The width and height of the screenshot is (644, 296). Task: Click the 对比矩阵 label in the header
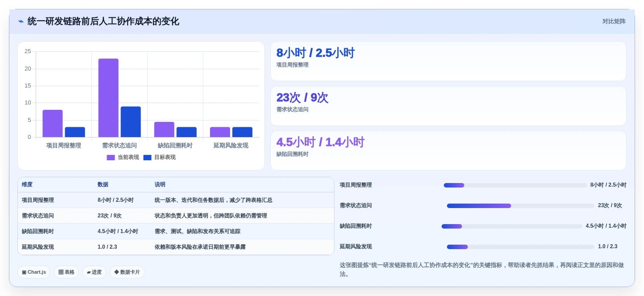tap(614, 21)
